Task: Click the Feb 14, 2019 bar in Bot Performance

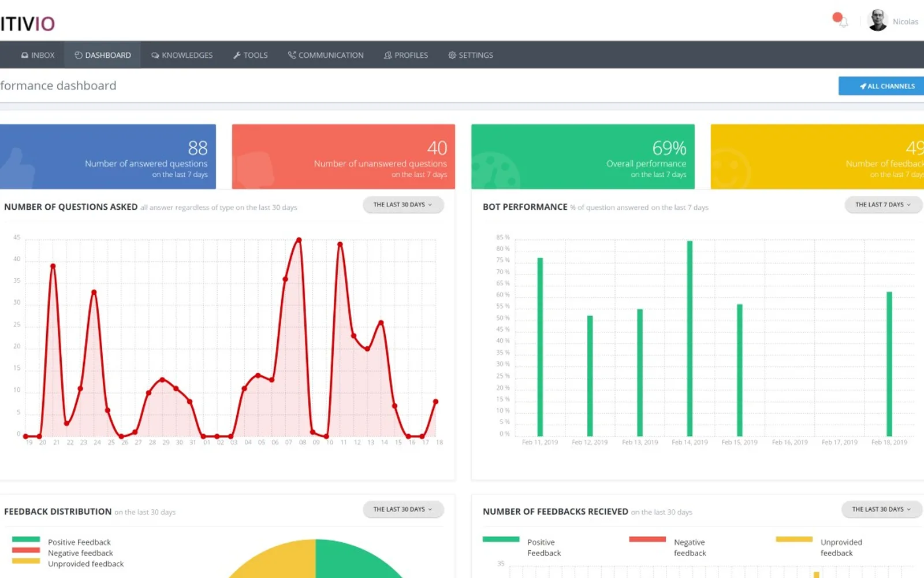Action: (x=690, y=338)
